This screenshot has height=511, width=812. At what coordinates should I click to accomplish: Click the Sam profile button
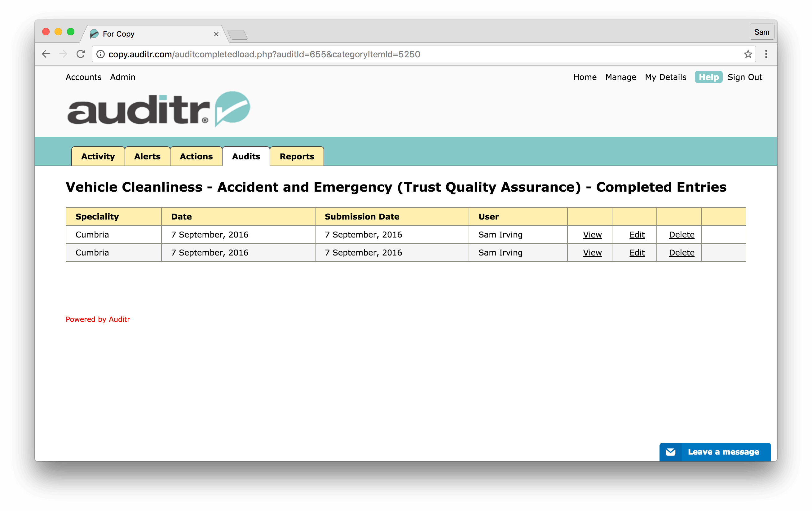pos(761,32)
